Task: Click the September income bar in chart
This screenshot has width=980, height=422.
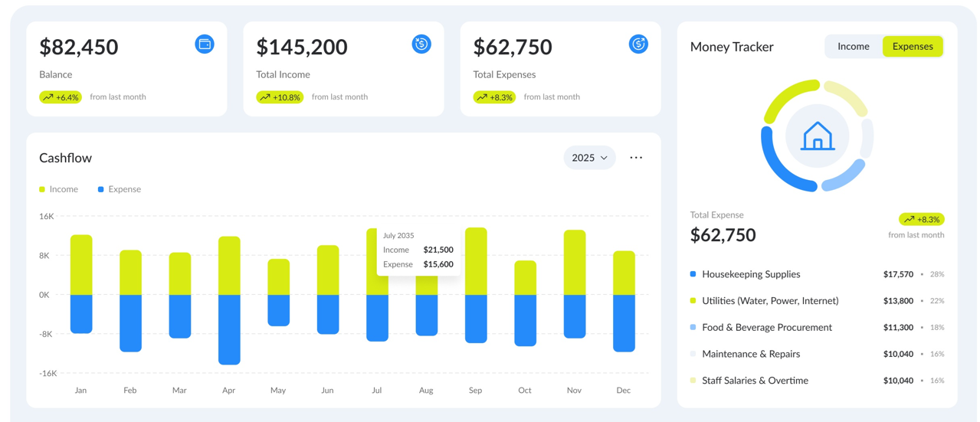Action: [x=476, y=261]
